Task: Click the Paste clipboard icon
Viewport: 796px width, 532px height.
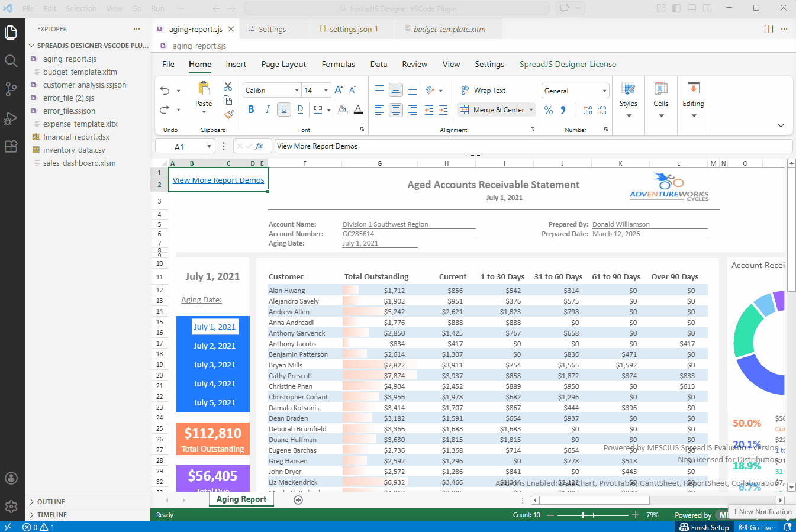Action: 204,88
